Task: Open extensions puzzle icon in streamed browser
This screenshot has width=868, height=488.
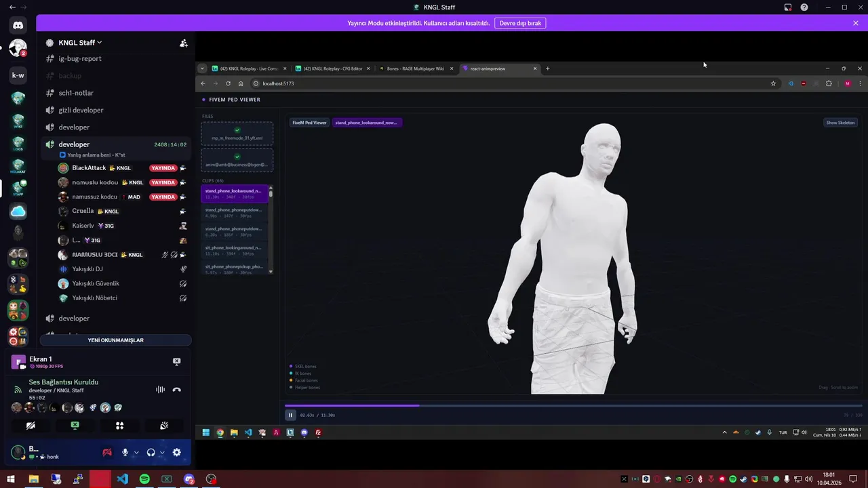Action: (829, 83)
